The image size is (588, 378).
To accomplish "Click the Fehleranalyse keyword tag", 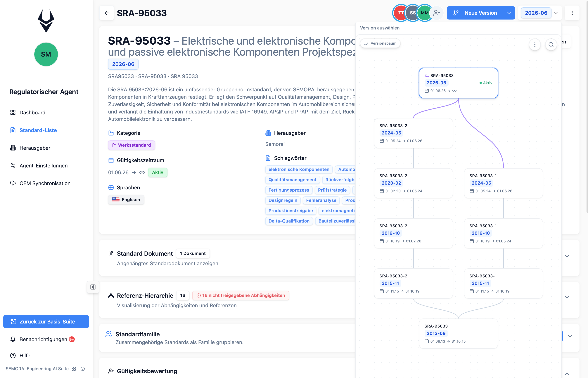I will click(321, 200).
